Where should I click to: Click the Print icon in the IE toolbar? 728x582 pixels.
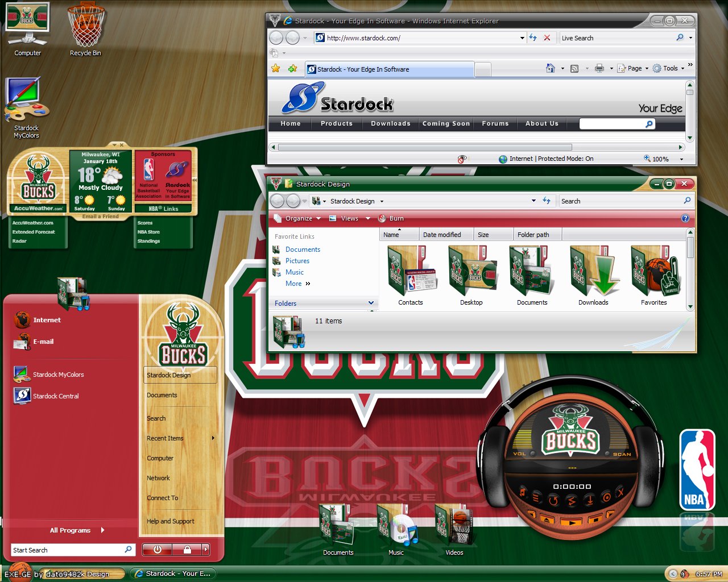(599, 68)
